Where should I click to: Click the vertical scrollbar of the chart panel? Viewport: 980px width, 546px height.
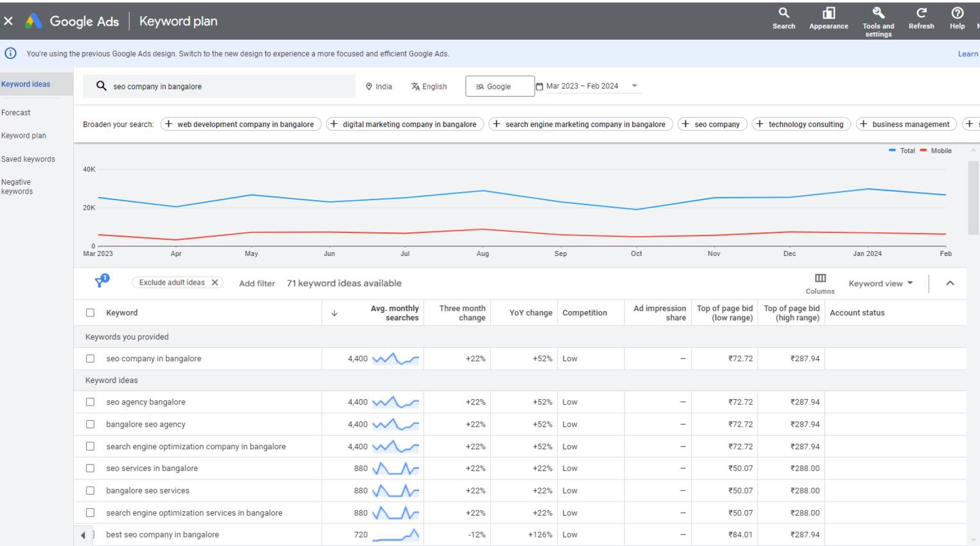tap(973, 198)
